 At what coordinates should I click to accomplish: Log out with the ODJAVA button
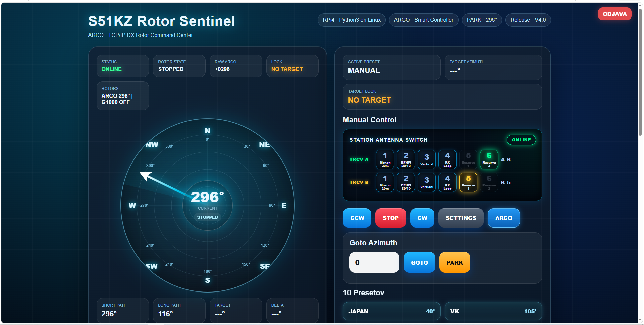click(615, 14)
